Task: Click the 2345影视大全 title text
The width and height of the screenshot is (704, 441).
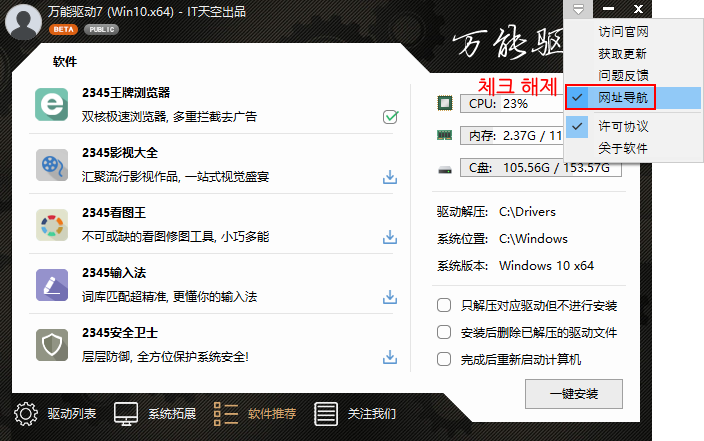Action: coord(120,153)
